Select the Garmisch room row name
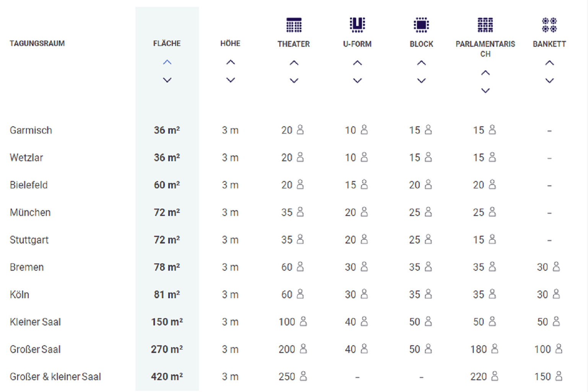 (x=31, y=130)
